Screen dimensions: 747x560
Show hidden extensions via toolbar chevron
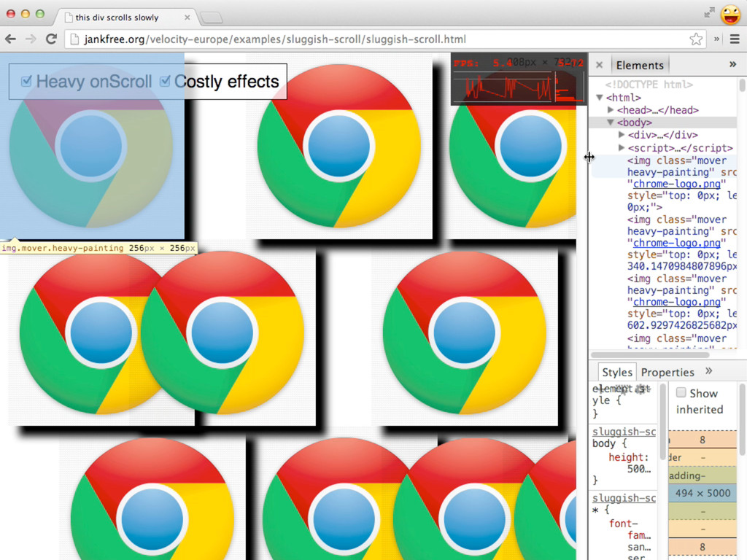pos(717,39)
